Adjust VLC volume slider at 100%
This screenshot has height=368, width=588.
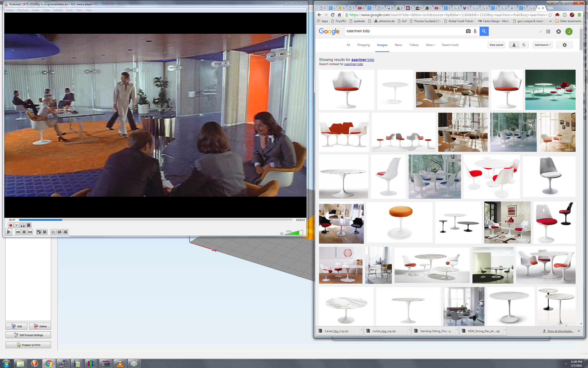point(294,233)
